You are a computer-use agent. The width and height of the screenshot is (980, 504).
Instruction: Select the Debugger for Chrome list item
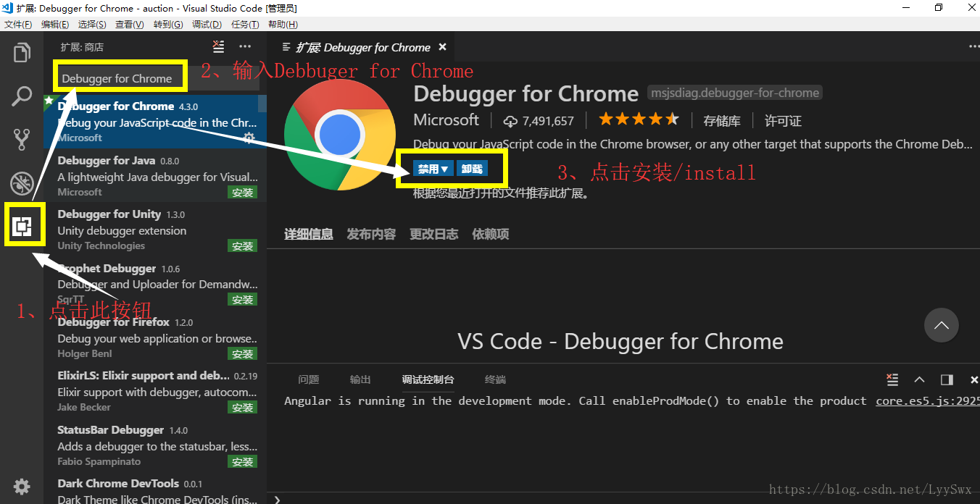tap(155, 122)
